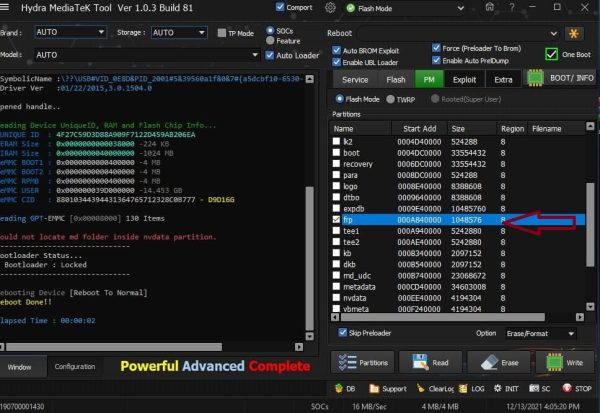
Task: Check the nvdata partition checkbox
Action: [336, 297]
